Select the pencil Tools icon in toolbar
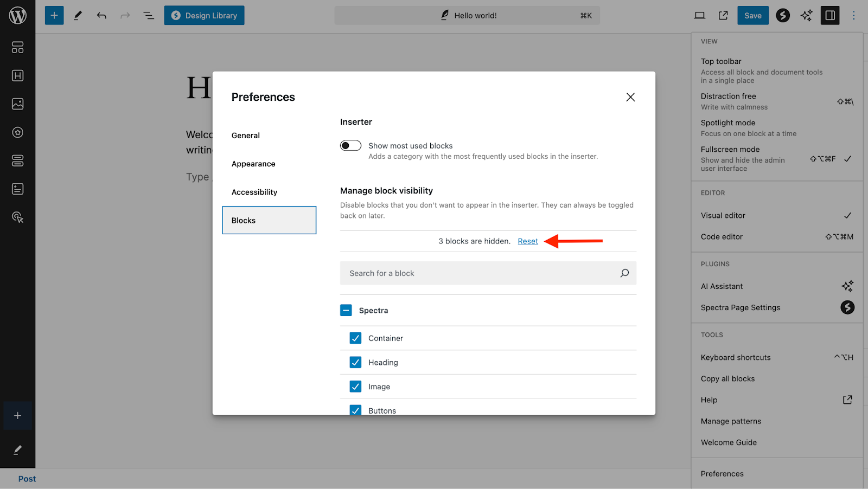The width and height of the screenshot is (868, 489). pos(78,15)
